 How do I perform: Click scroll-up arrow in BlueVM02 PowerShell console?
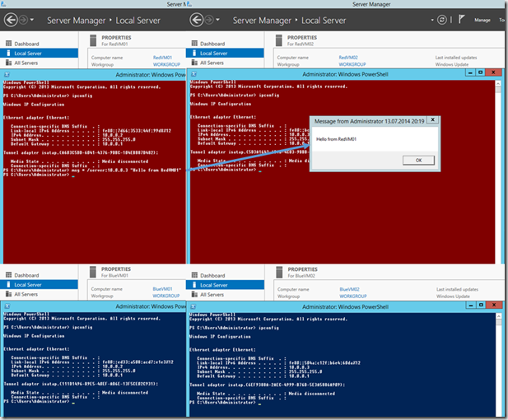[499, 316]
